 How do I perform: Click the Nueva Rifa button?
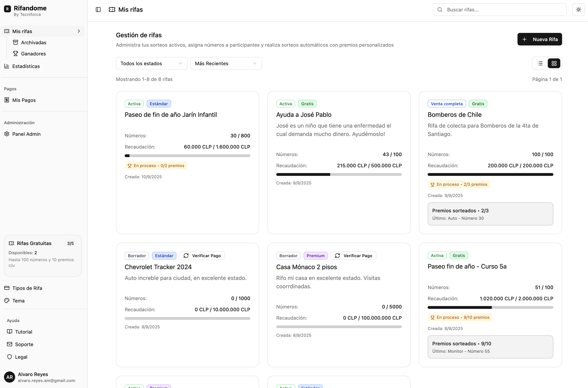[x=540, y=39]
